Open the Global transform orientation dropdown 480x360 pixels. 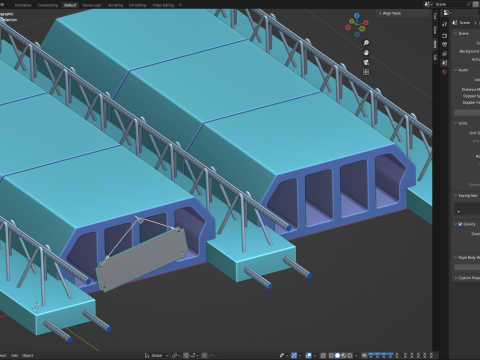tap(156, 356)
